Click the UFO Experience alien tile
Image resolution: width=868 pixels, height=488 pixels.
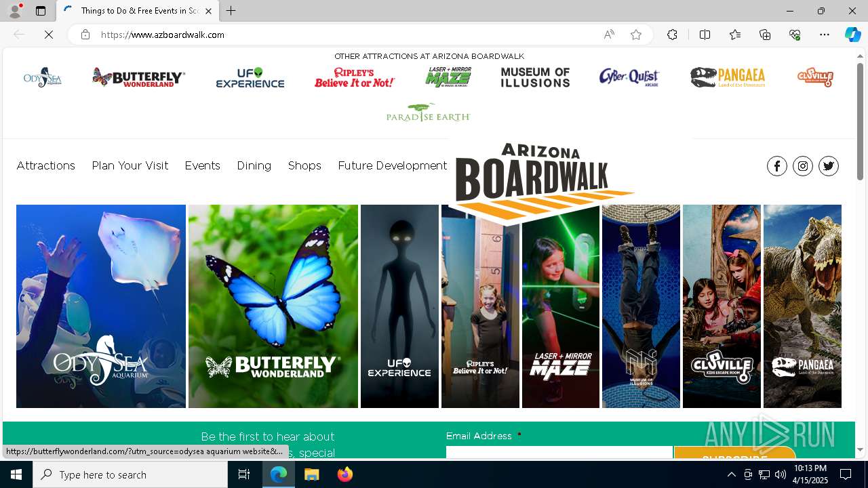399,306
